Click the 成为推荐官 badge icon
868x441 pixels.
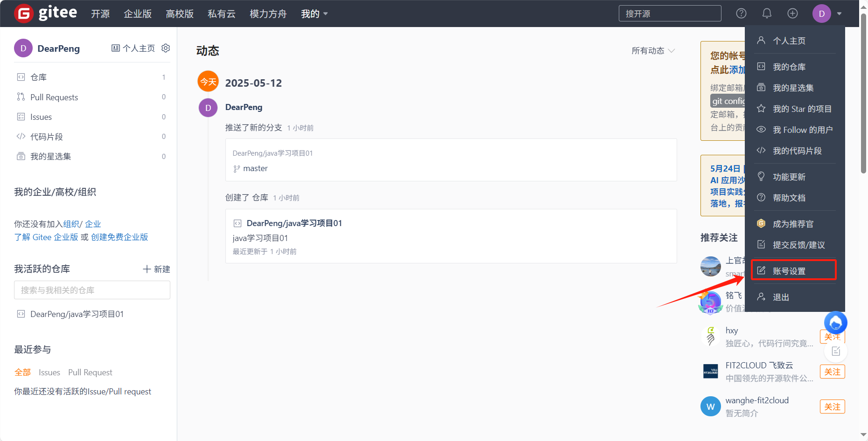(x=761, y=224)
